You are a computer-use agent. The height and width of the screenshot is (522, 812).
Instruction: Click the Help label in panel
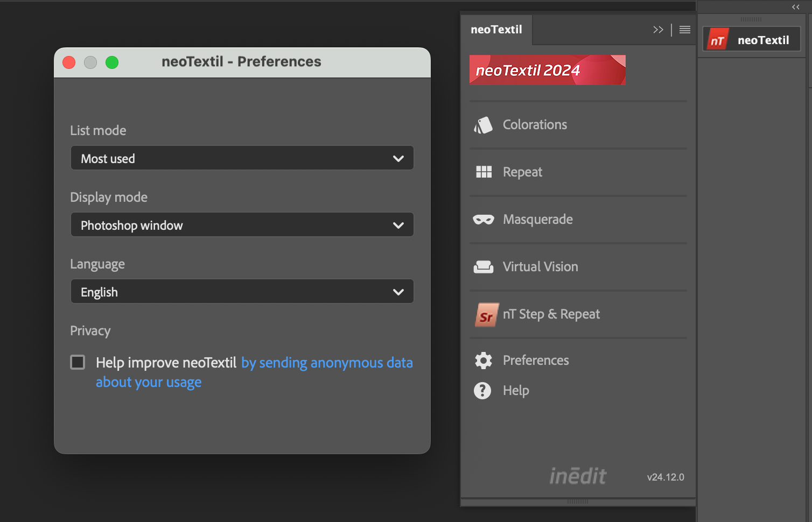click(x=516, y=391)
